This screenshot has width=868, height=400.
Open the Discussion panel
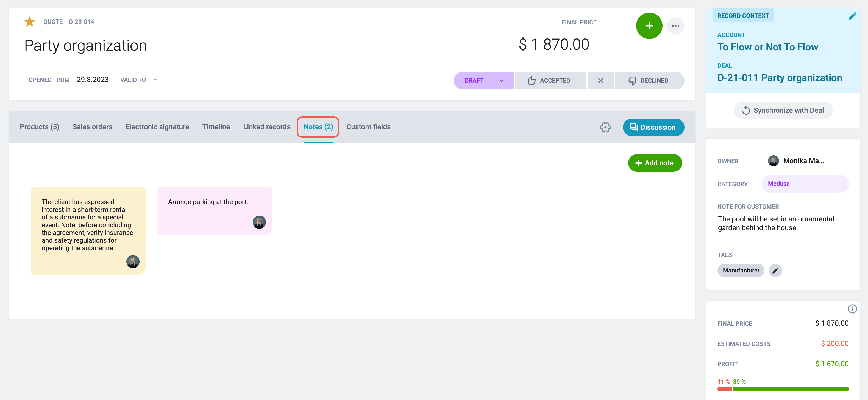click(x=653, y=127)
